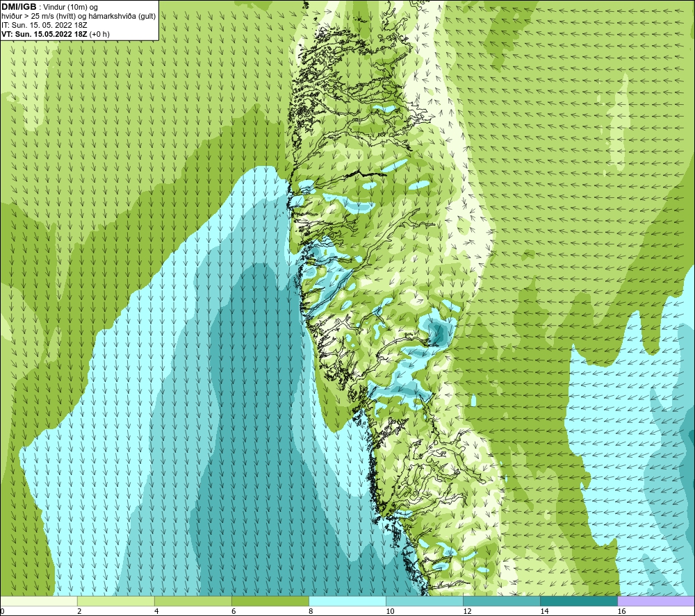Click the 'IT: Sun. 15. 05. 2022 18Z' line
Image resolution: width=695 pixels, height=616 pixels.
point(43,25)
